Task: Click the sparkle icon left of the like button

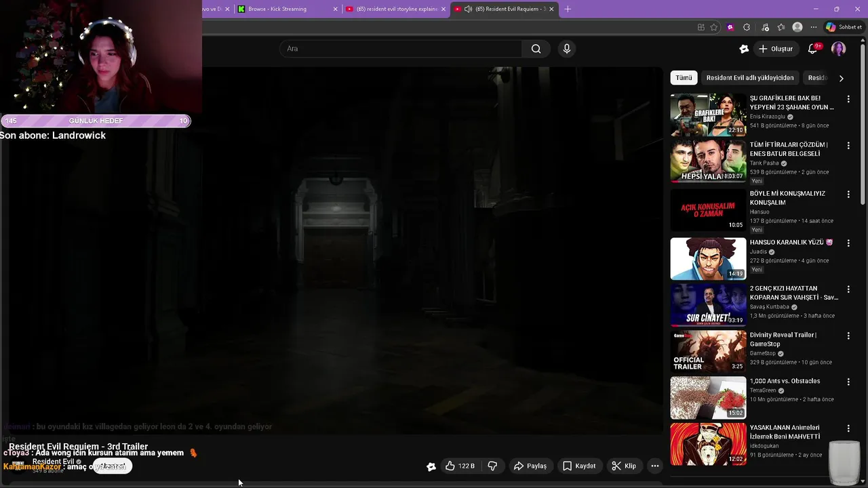Action: (431, 466)
